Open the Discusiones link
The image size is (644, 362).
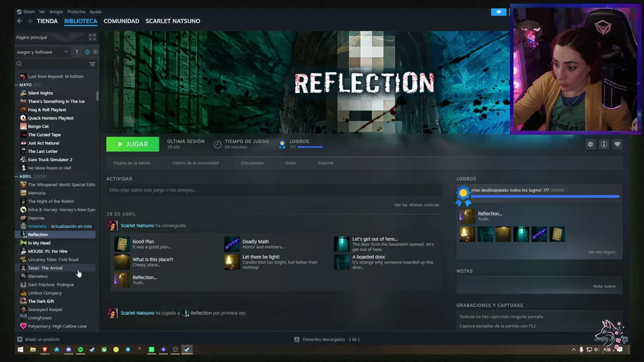point(252,163)
